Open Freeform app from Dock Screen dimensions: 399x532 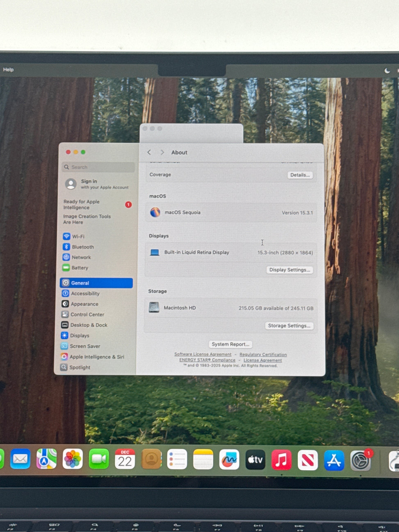229,459
